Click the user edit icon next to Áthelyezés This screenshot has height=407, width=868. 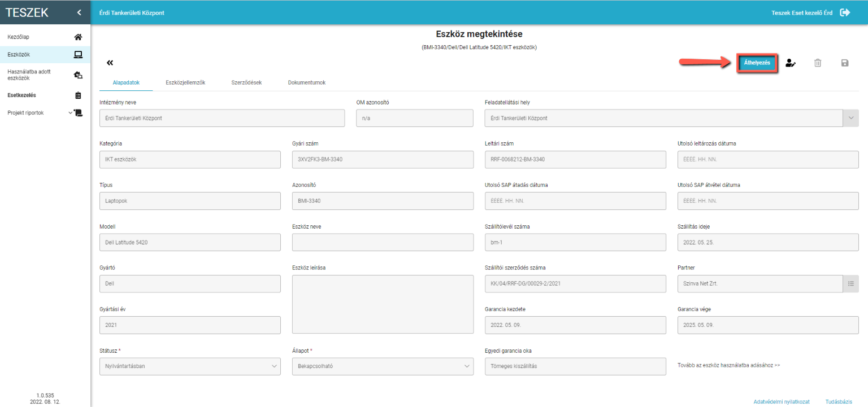pyautogui.click(x=791, y=63)
